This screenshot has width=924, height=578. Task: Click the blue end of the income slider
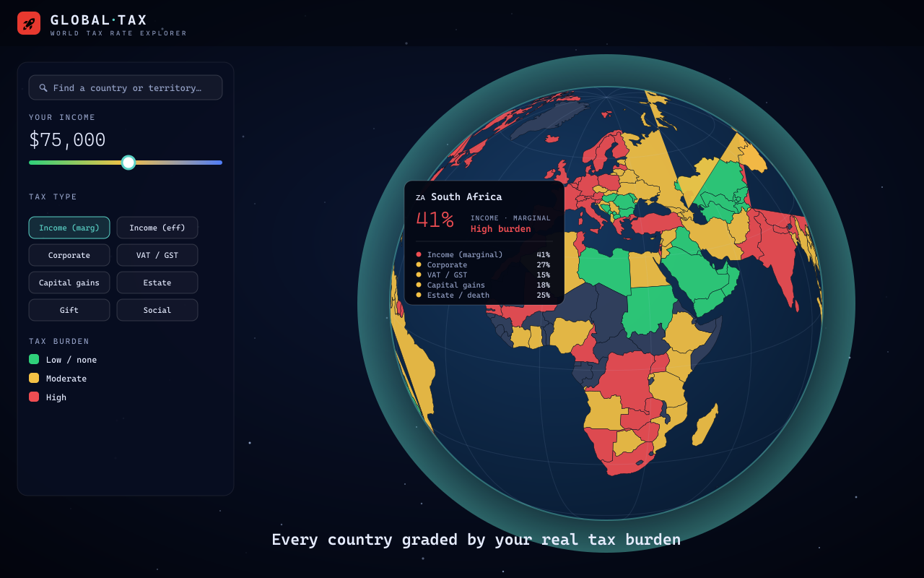[219, 163]
